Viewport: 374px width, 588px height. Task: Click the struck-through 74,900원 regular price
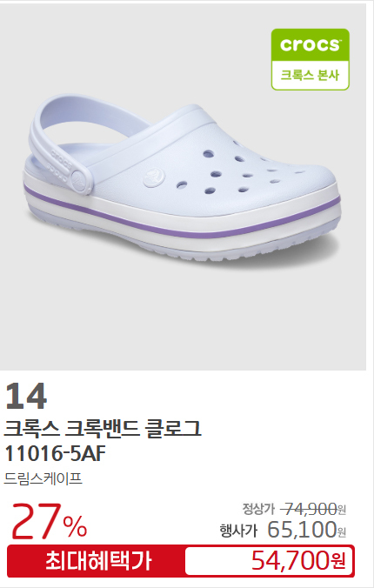313,509
